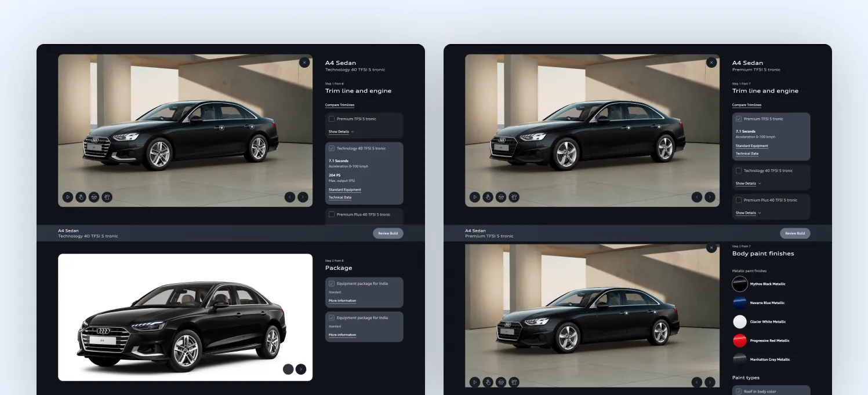Click the play icon on the Body paint finishes car image
Image resolution: width=868 pixels, height=395 pixels.
[475, 382]
